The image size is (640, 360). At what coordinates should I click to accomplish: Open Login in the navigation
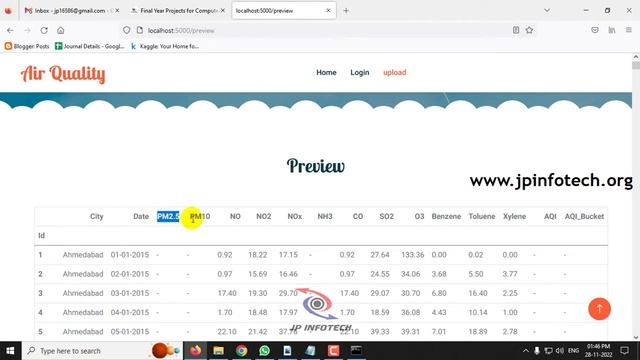360,73
